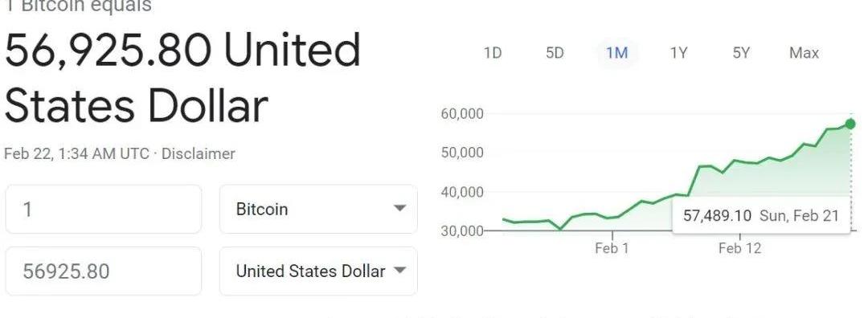Click the 57,489.10 price tooltip
This screenshot has height=318, width=868.
pos(761,215)
